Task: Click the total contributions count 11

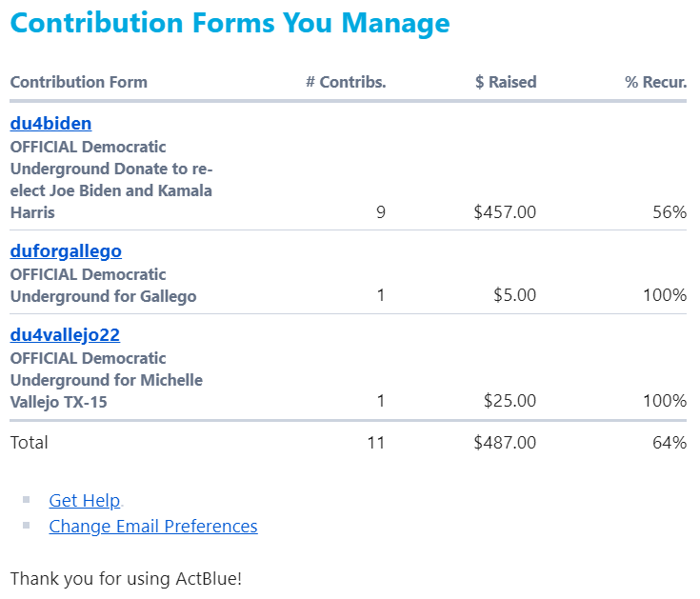Action: (x=376, y=442)
